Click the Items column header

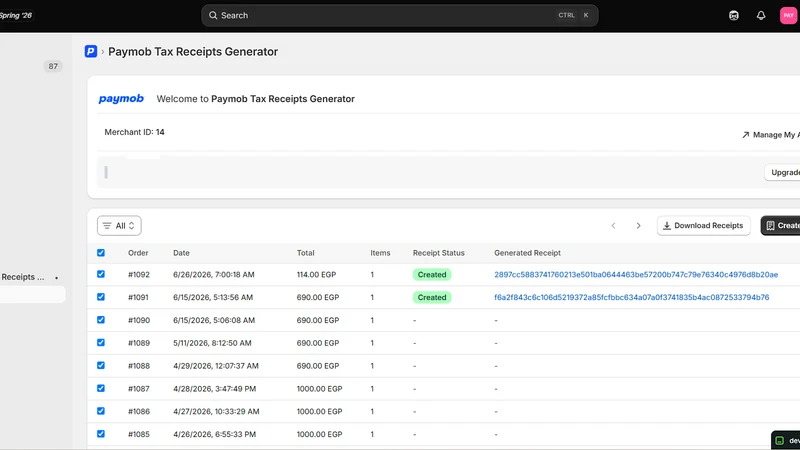pos(380,253)
